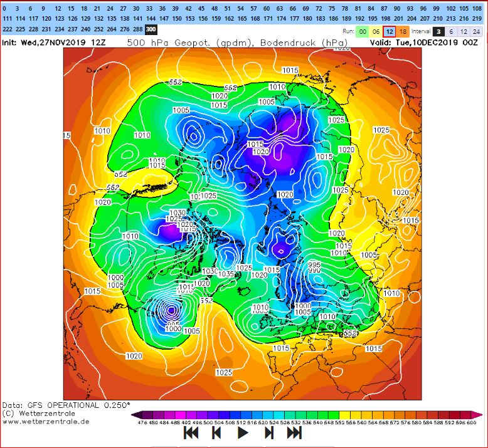Step forward one frame in animation

pos(269,433)
